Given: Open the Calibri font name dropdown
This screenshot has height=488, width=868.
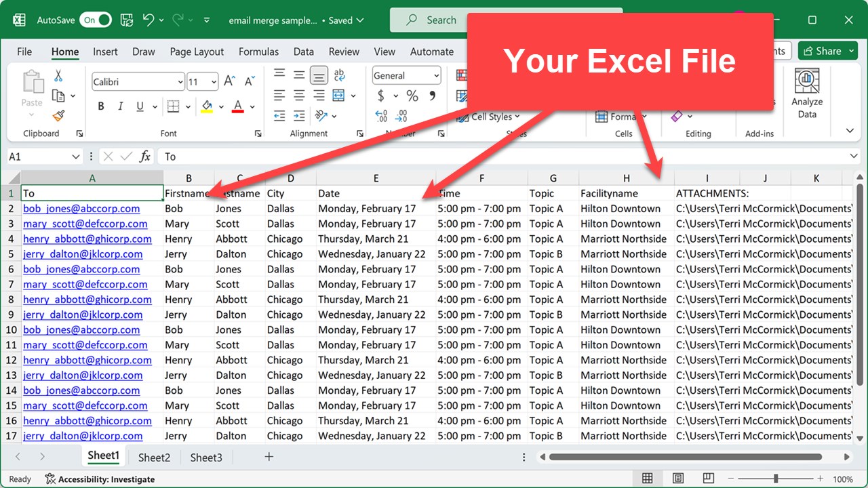Looking at the screenshot, I should point(180,82).
